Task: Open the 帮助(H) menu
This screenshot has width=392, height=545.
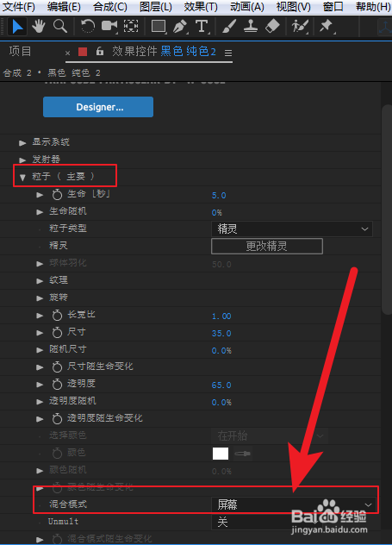Action: pyautogui.click(x=373, y=7)
